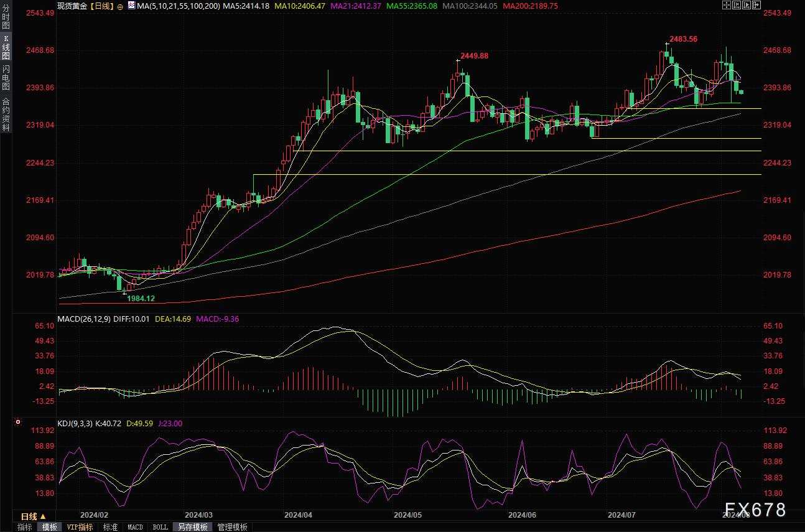Click the J:23.00 value
This screenshot has height=532, width=805.
[x=170, y=424]
